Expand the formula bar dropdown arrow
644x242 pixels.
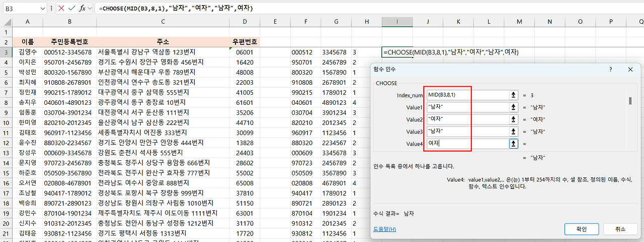pyautogui.click(x=90, y=9)
